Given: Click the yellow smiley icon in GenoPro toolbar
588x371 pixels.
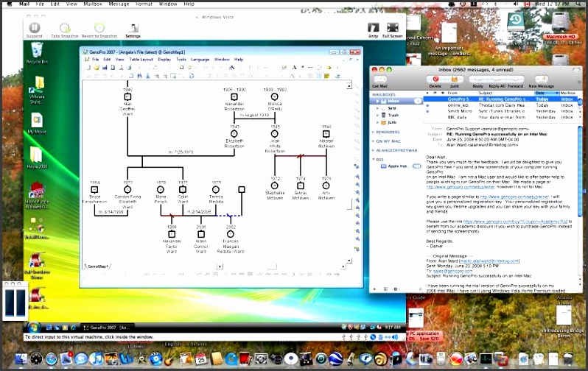Looking at the screenshot, I should point(326,76).
